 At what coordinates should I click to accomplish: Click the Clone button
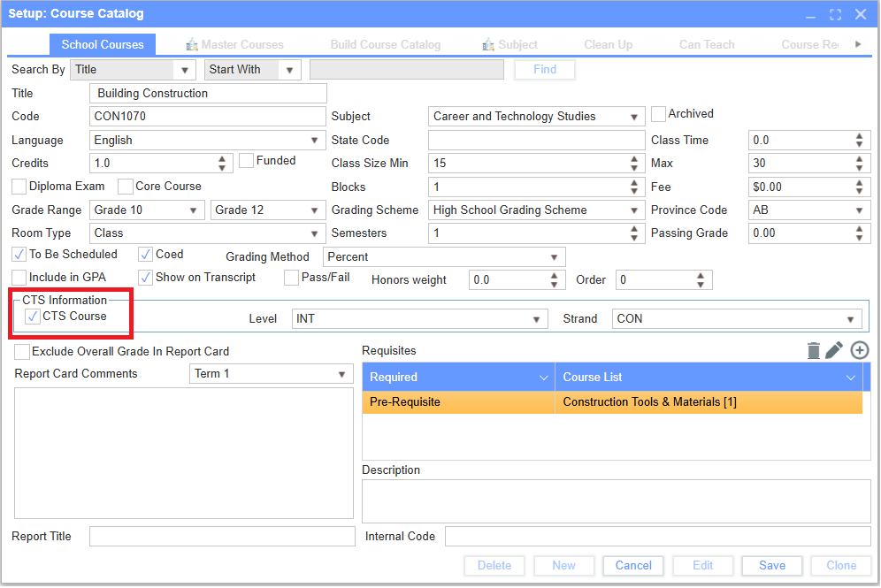click(x=841, y=566)
